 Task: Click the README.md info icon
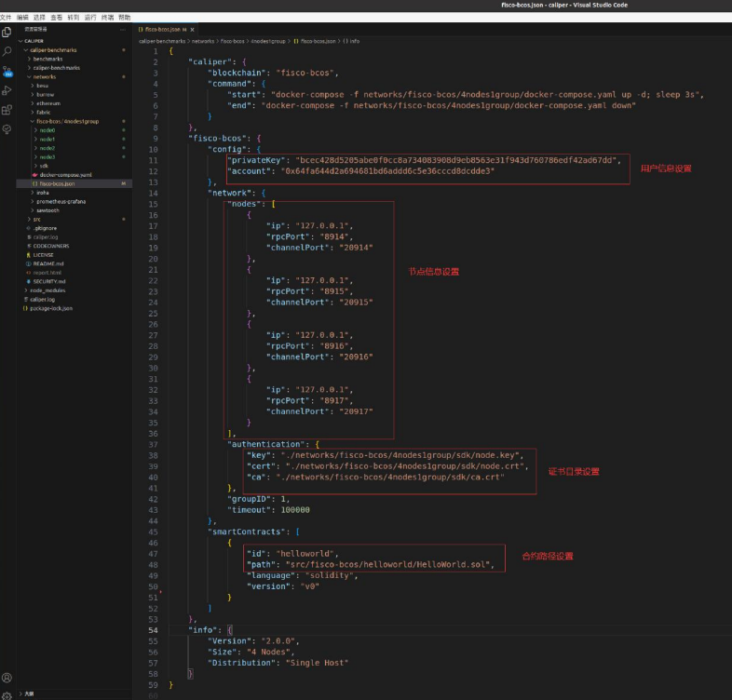pyautogui.click(x=29, y=263)
